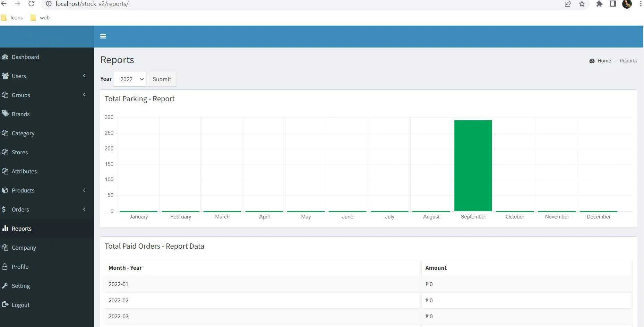Expand the Groups submenu chevron
Viewport: 644px width, 327px height.
coord(84,95)
